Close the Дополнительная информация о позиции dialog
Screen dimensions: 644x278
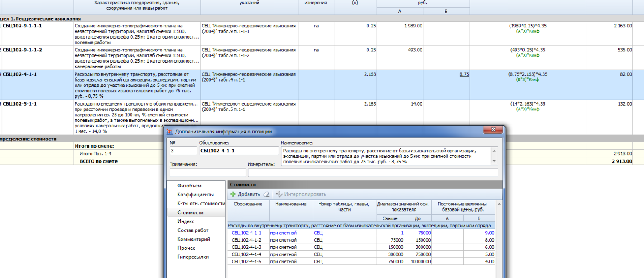click(x=493, y=130)
